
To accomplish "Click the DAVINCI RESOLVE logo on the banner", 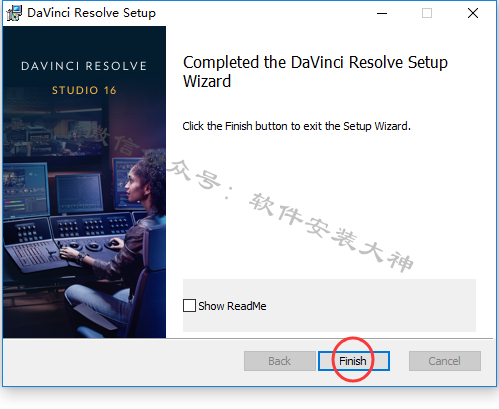I will click(x=84, y=66).
